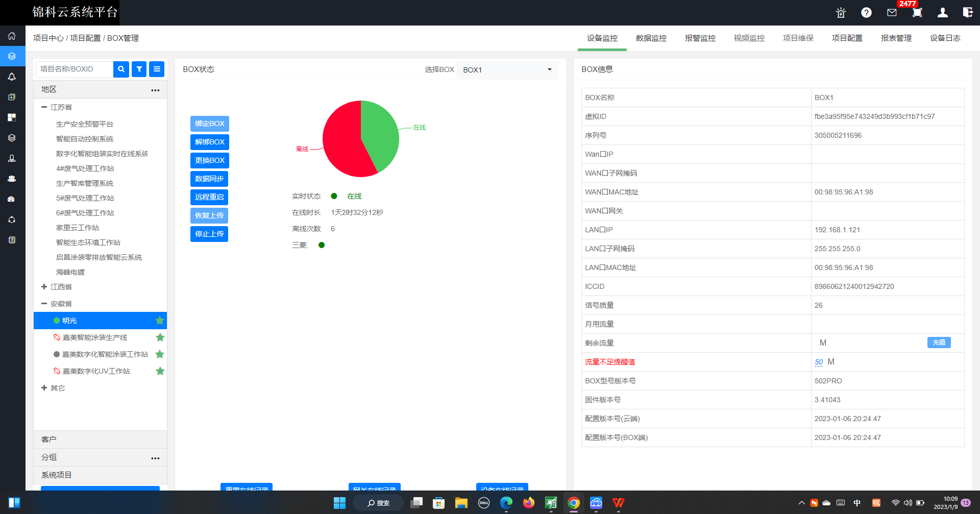This screenshot has height=514, width=980.
Task: Open the help question mark icon
Action: tap(866, 13)
